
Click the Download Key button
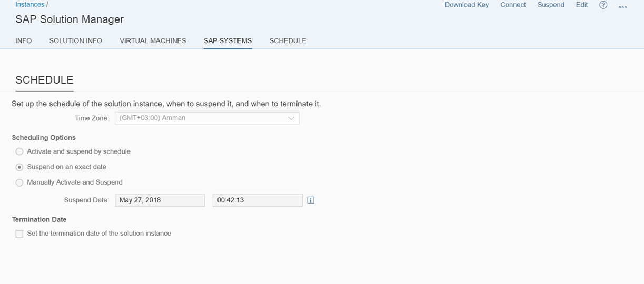point(467,5)
